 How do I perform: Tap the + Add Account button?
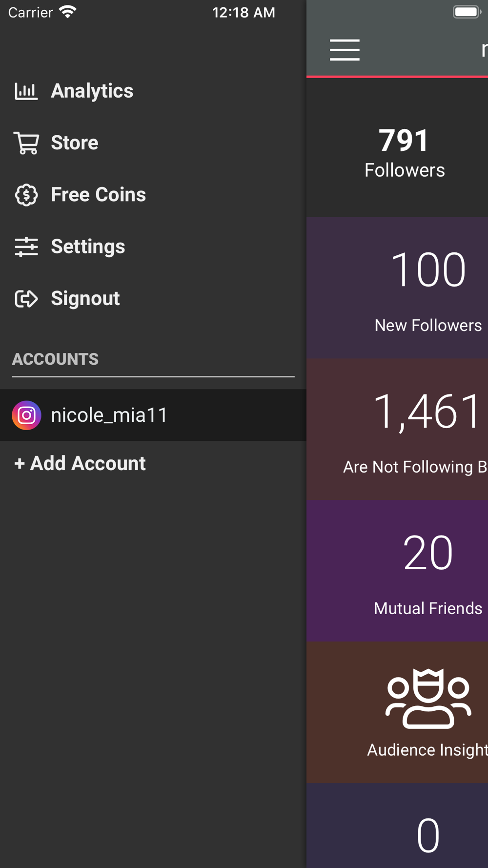pyautogui.click(x=80, y=463)
